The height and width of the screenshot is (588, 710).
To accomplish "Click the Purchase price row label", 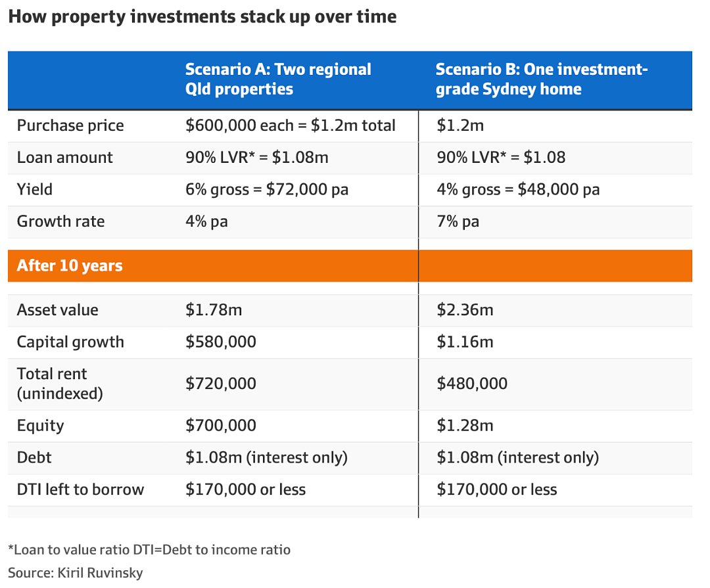I will [70, 125].
